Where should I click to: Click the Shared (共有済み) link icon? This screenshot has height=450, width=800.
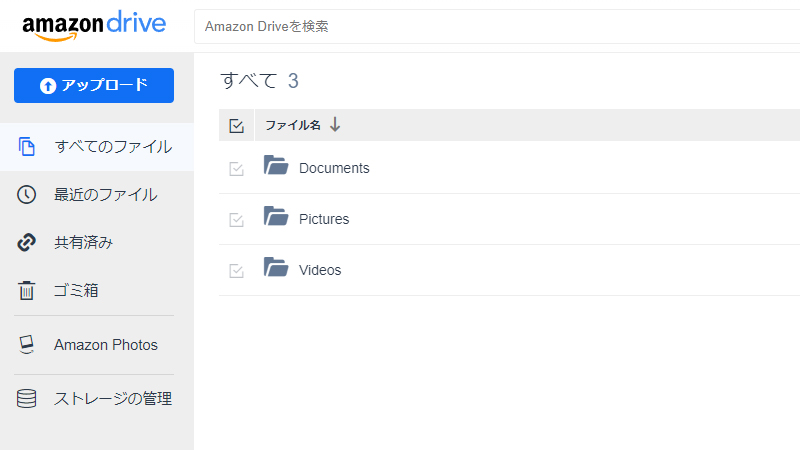coord(27,243)
